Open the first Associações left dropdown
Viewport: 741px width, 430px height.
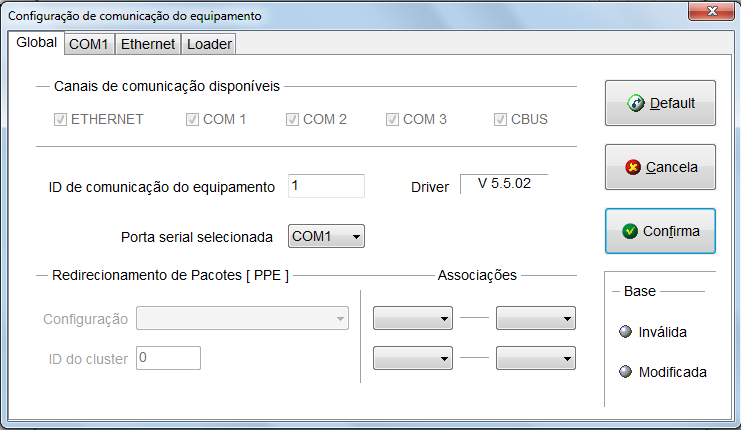(x=413, y=318)
